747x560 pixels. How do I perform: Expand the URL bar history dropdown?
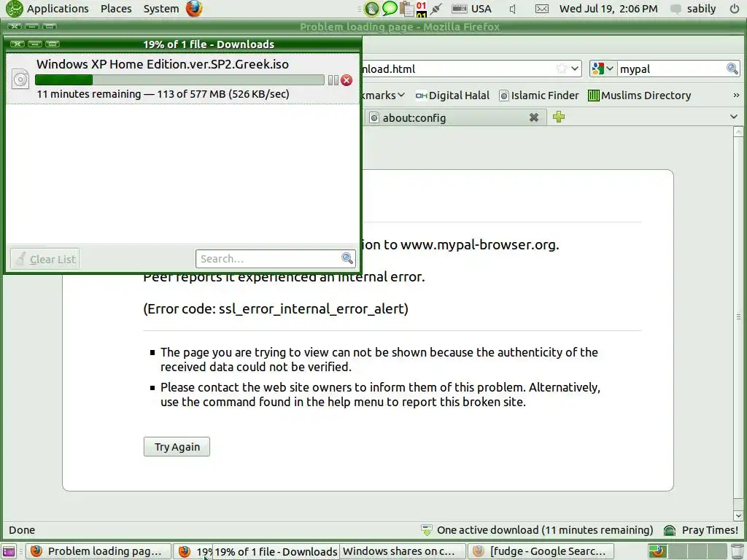point(575,69)
